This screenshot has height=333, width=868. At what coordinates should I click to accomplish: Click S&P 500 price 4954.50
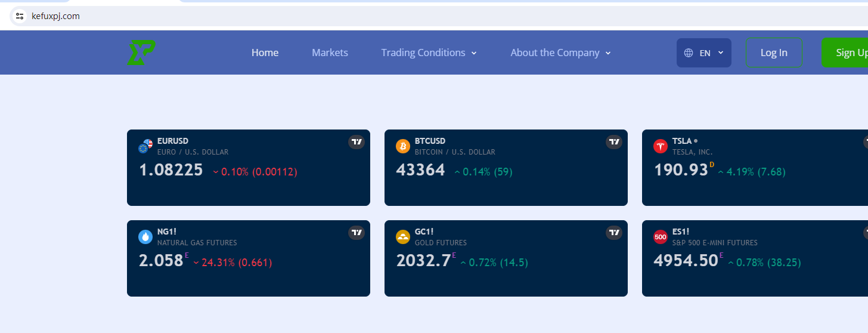[x=686, y=261]
